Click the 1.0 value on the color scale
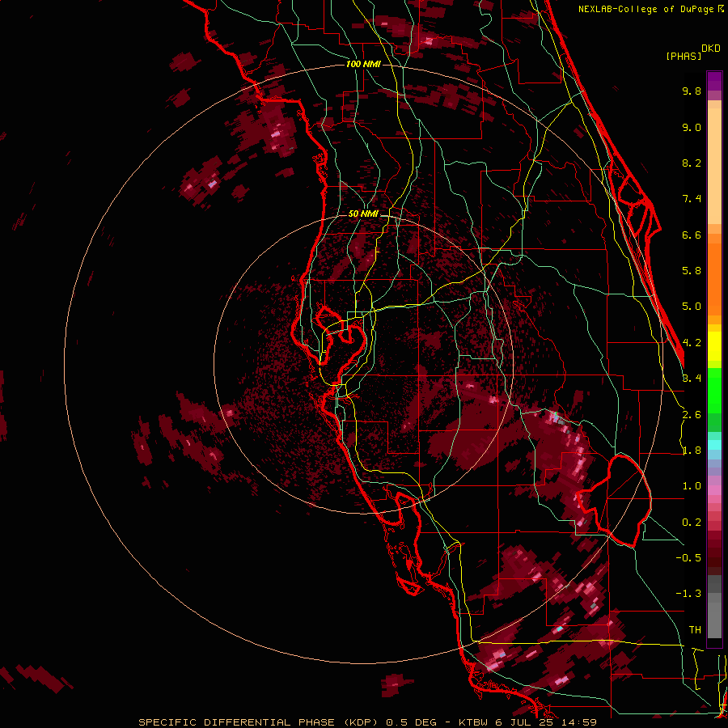 pos(692,486)
